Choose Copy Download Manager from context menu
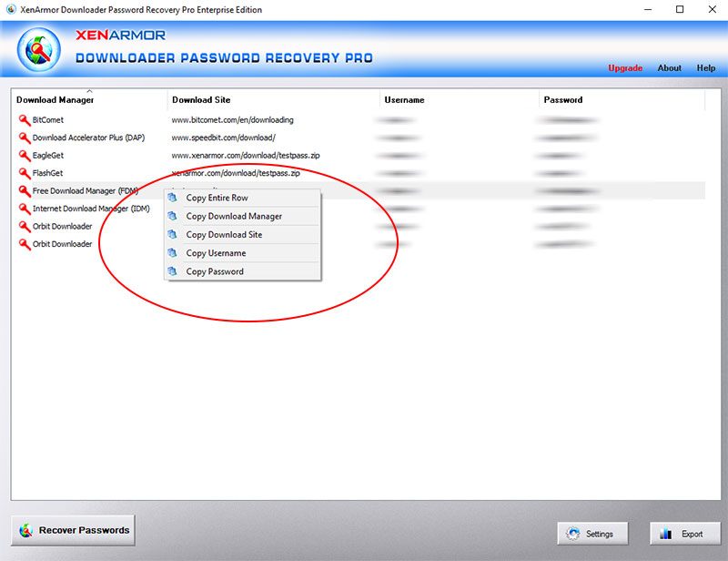Viewport: 728px width, 561px height. pos(242,216)
